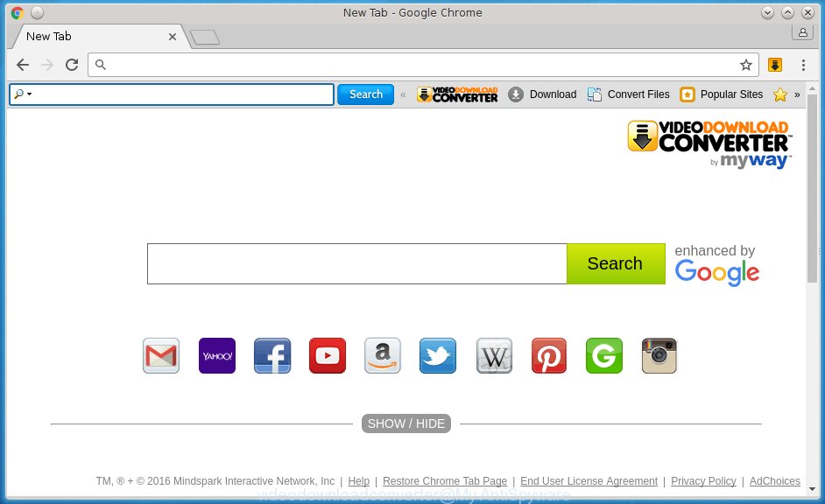This screenshot has width=825, height=504.
Task: Open the End User License Agreement link
Action: click(x=589, y=481)
